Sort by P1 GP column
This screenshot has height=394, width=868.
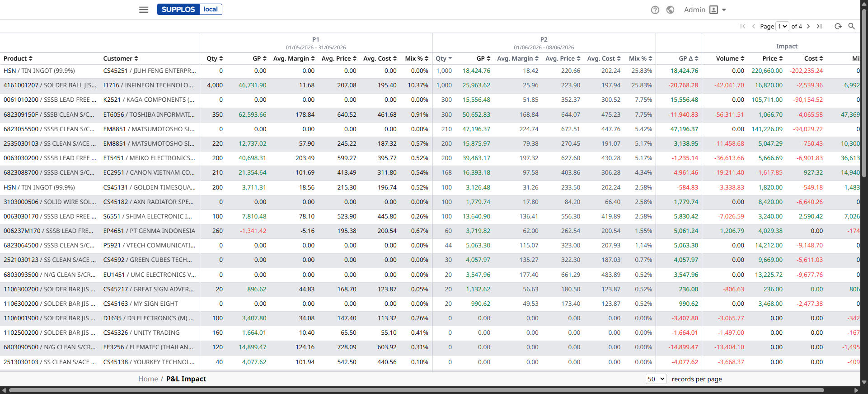(259, 58)
